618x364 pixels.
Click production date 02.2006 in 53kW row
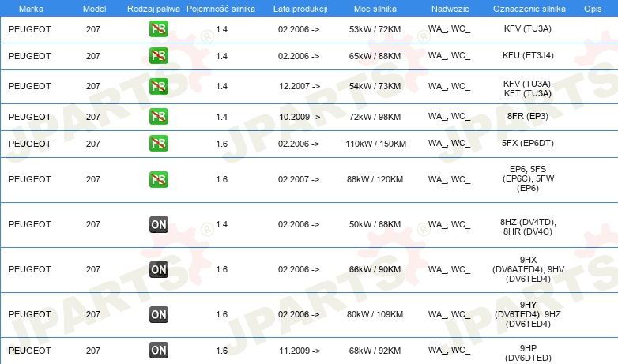pyautogui.click(x=299, y=29)
